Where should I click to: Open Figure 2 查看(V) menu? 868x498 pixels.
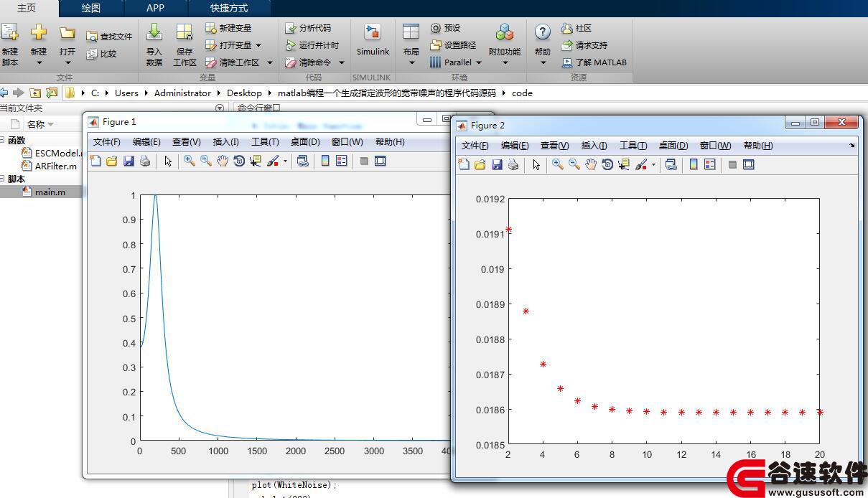[x=554, y=146]
